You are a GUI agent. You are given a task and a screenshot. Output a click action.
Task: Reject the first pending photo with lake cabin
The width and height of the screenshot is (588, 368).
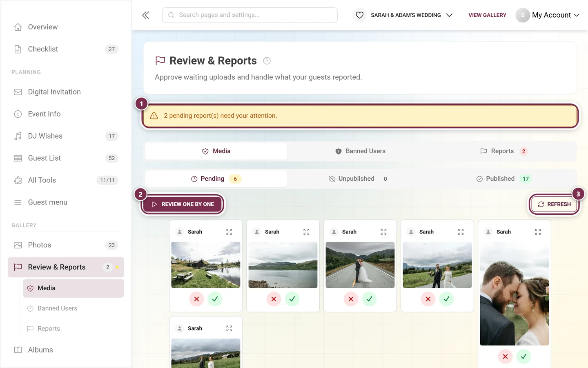click(196, 299)
